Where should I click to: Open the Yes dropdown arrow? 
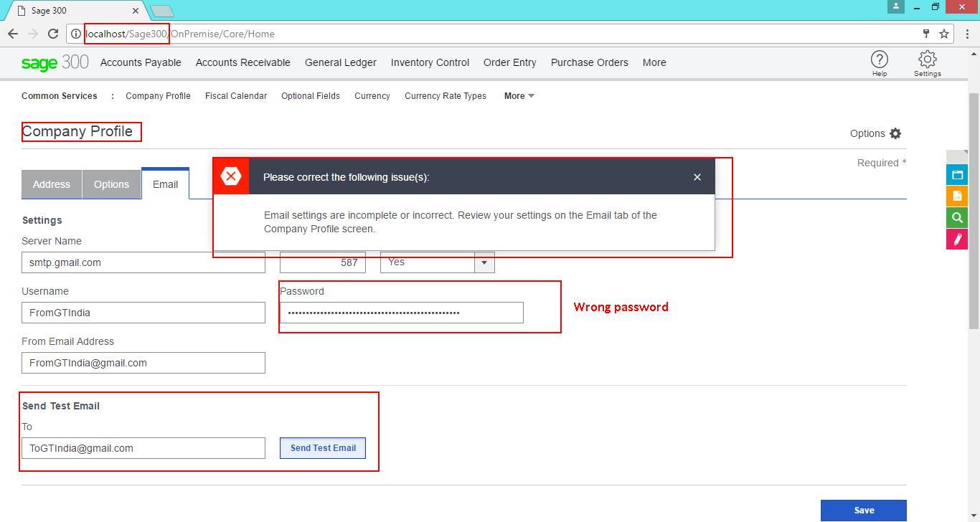pyautogui.click(x=484, y=262)
